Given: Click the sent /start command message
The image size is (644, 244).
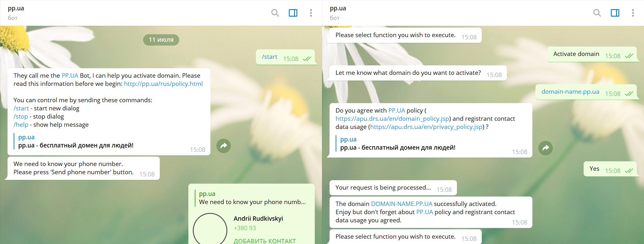Looking at the screenshot, I should click(x=269, y=57).
